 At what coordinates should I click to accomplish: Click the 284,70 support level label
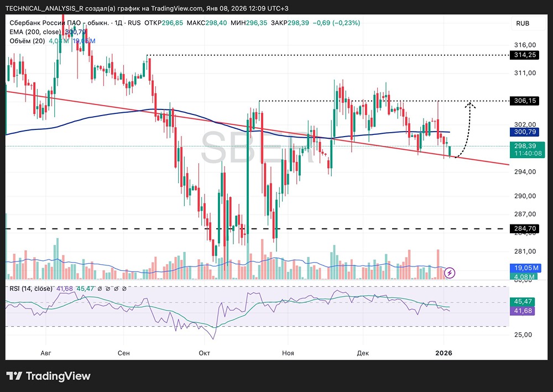point(524,228)
